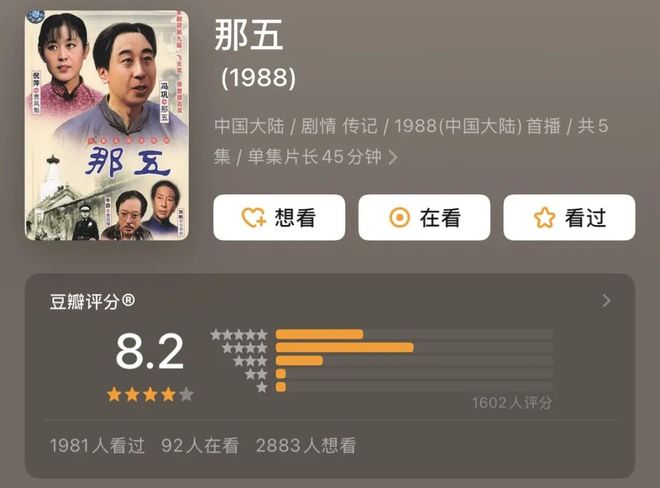
Task: Expand details via chevron after 45分钟
Action: tap(393, 157)
